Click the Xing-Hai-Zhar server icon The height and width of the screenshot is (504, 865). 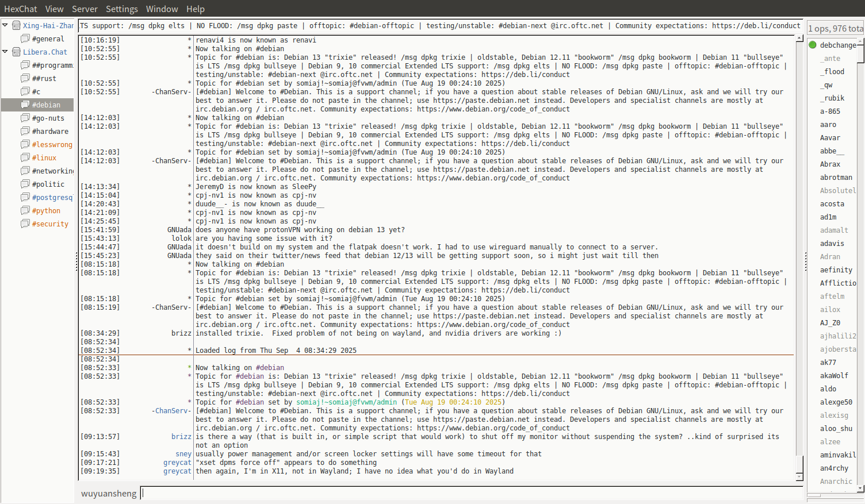pos(17,25)
